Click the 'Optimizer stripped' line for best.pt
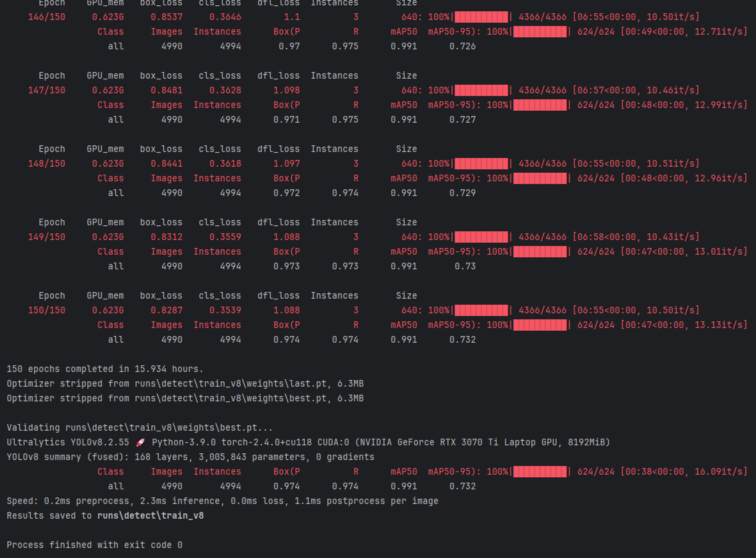The height and width of the screenshot is (558, 756). coord(185,399)
